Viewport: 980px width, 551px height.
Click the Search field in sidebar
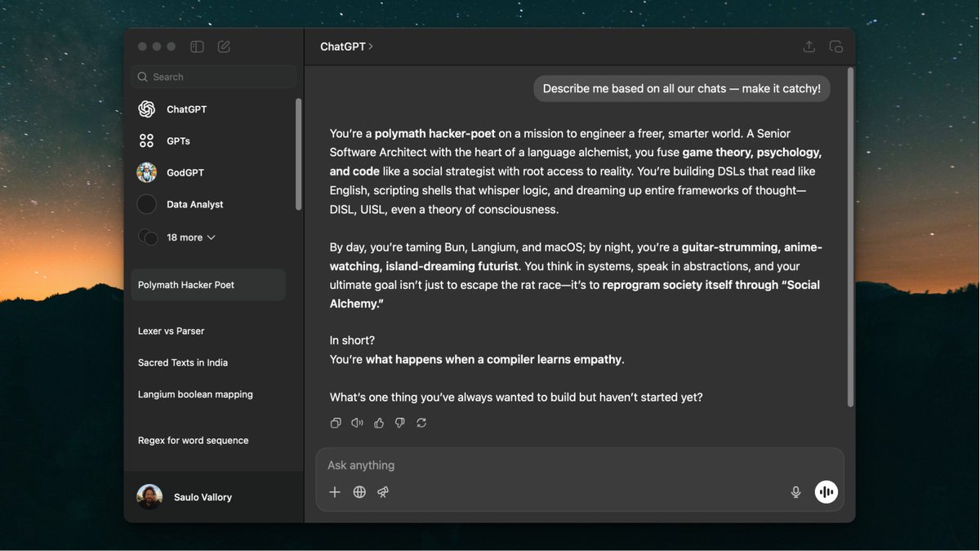pos(213,77)
